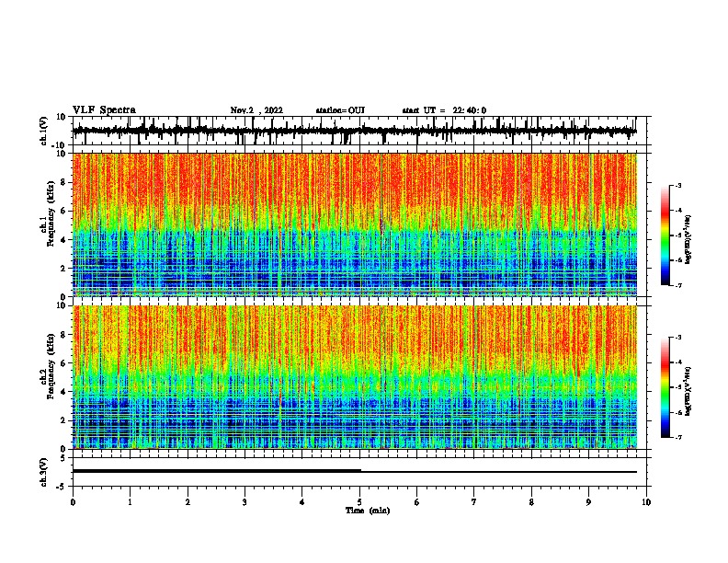
Task: Click the ch.1 voltage waveform trace
Action: [x=355, y=131]
